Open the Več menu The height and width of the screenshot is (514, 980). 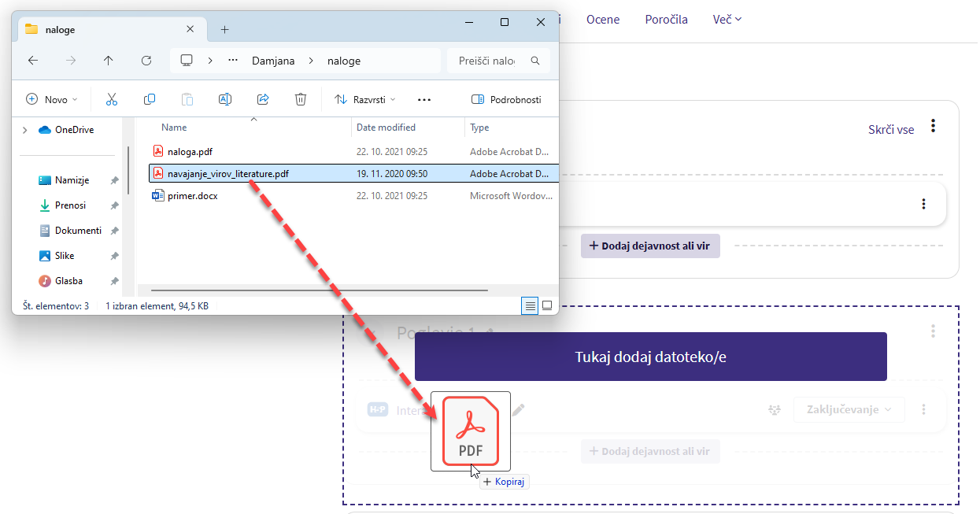coord(727,20)
